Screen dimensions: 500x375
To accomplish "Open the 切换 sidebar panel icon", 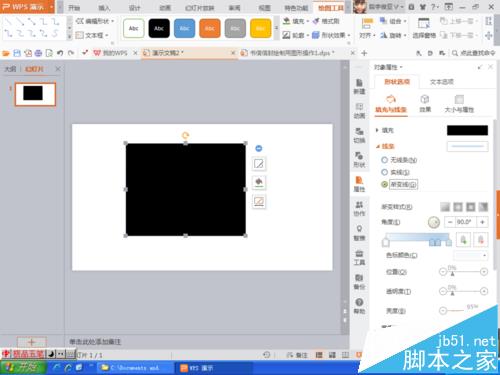I will 359,135.
